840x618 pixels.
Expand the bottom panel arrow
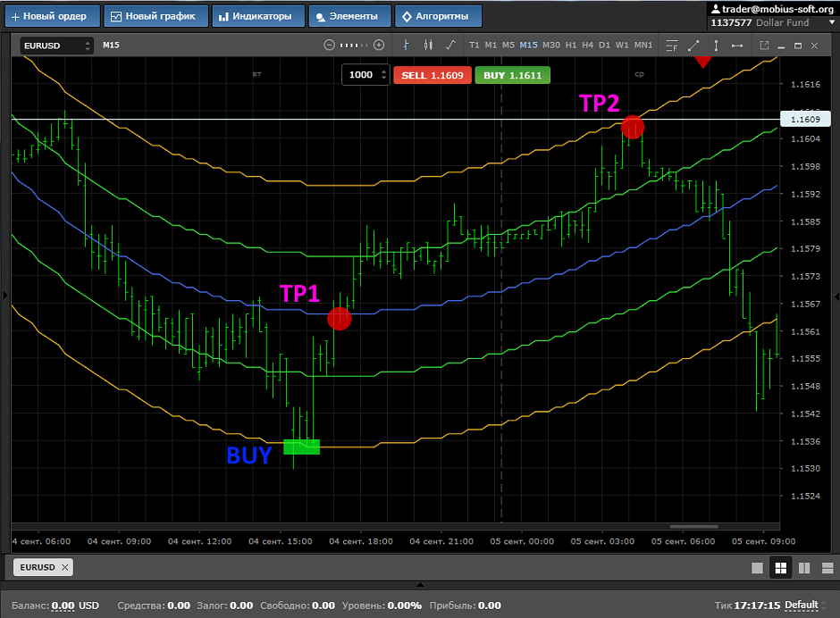pos(420,585)
